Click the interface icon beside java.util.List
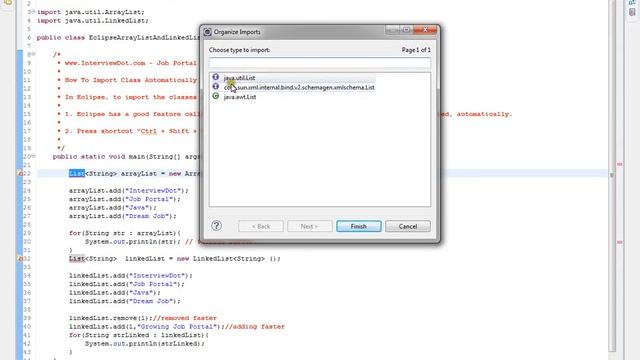The image size is (640, 360). click(x=216, y=77)
